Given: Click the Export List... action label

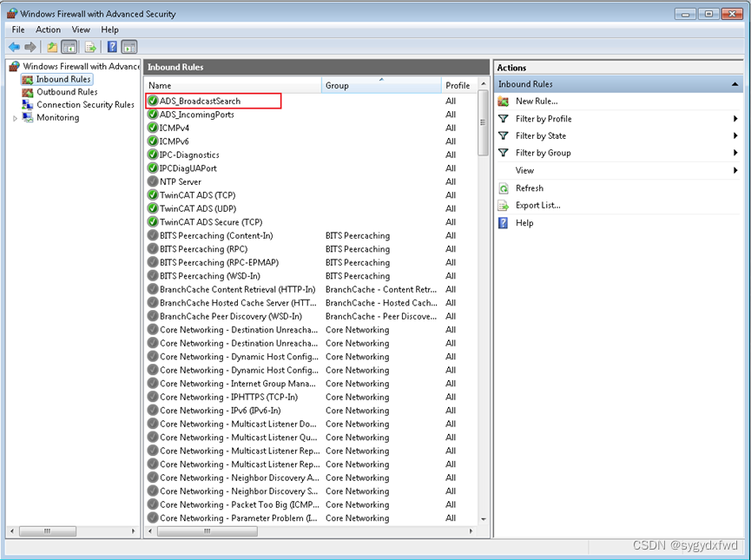Looking at the screenshot, I should (538, 206).
